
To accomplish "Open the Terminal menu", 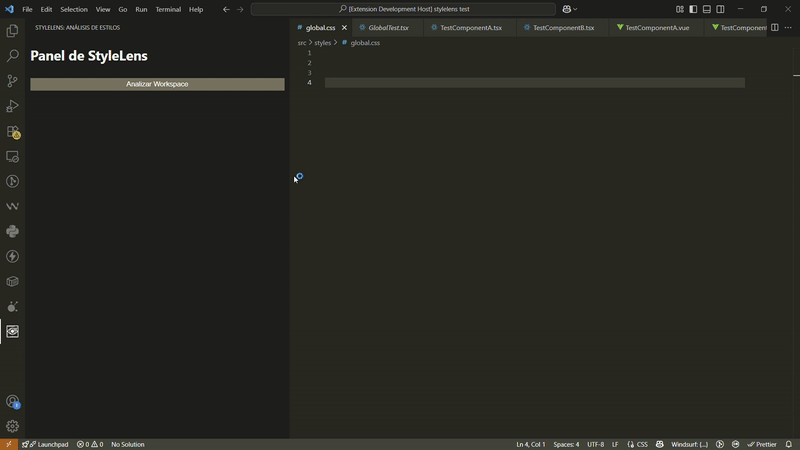I will [x=168, y=9].
